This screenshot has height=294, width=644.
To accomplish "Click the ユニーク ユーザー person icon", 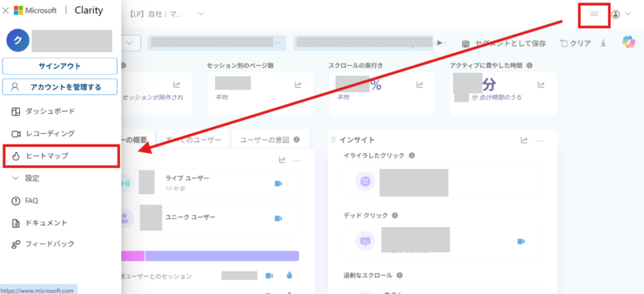I will [125, 217].
